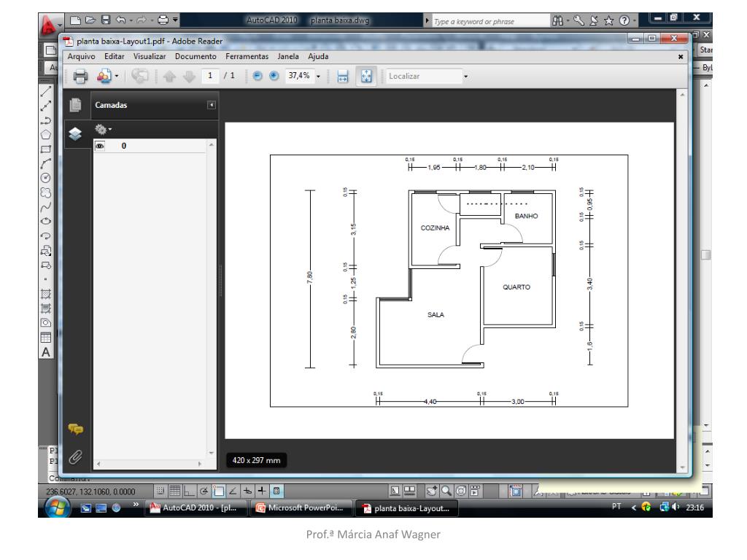Select the Circle tool in AutoCAD

46,178
